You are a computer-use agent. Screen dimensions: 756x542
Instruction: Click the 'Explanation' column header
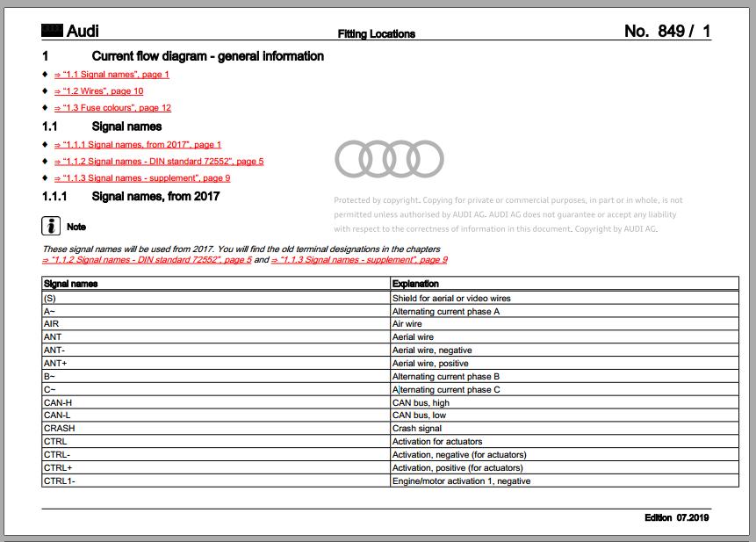click(x=565, y=284)
